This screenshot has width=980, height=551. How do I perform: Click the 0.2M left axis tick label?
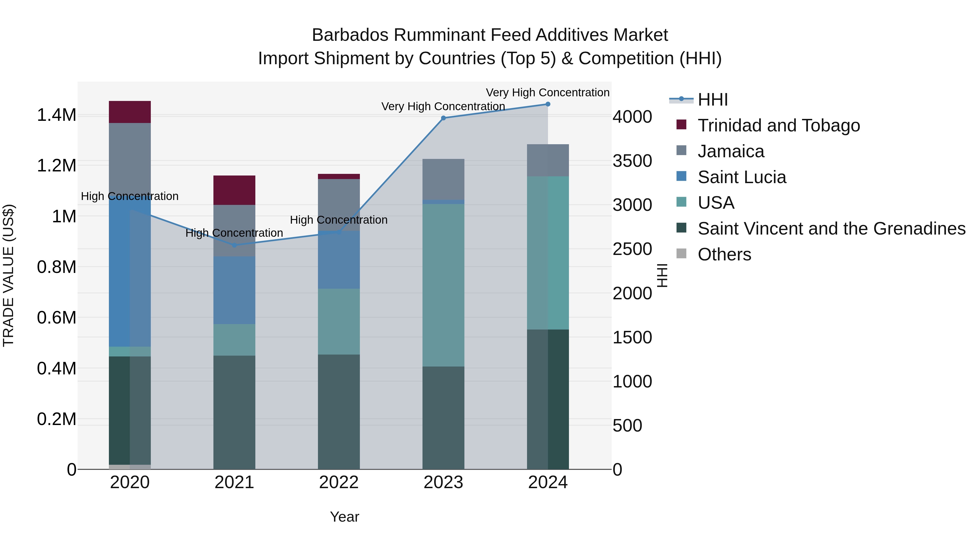57,419
